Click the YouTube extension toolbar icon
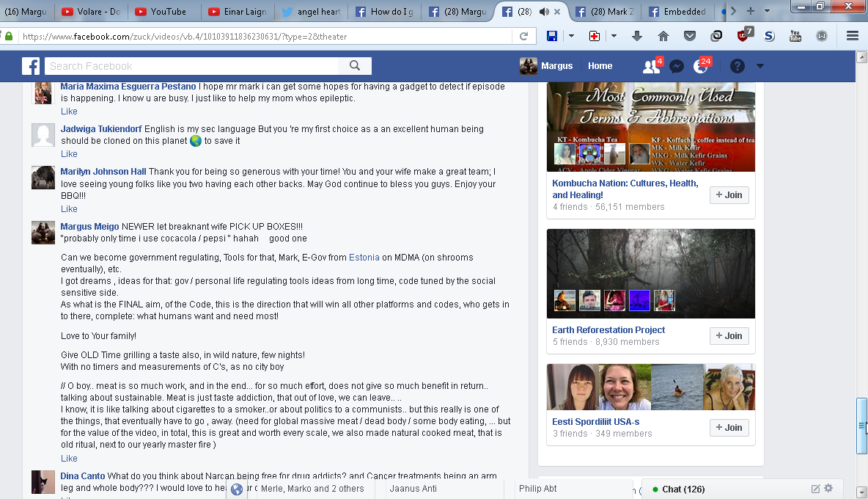Screen dimensions: 868x499 click(x=795, y=36)
